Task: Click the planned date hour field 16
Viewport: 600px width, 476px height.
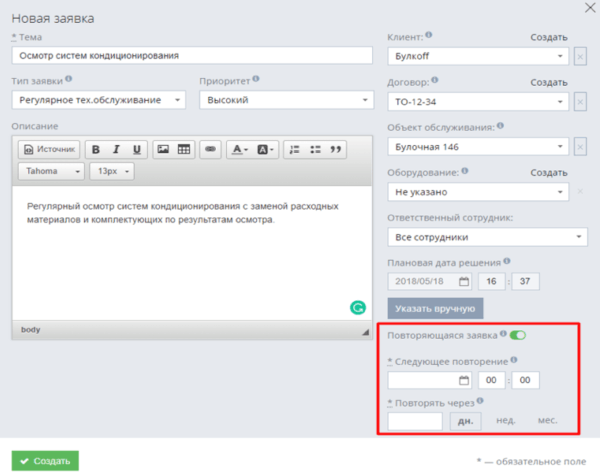Action: (491, 282)
